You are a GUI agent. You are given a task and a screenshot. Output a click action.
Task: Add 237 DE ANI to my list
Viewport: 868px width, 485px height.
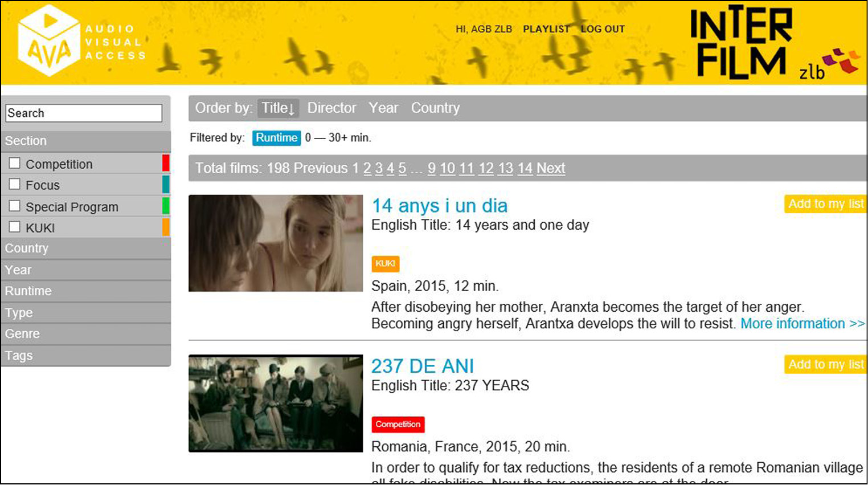click(826, 365)
